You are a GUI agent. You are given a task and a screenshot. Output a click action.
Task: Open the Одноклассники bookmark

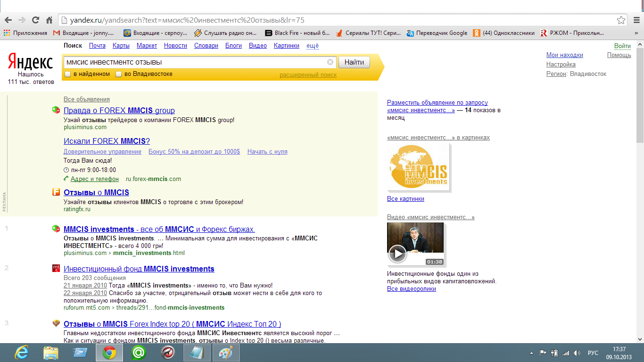click(x=504, y=33)
